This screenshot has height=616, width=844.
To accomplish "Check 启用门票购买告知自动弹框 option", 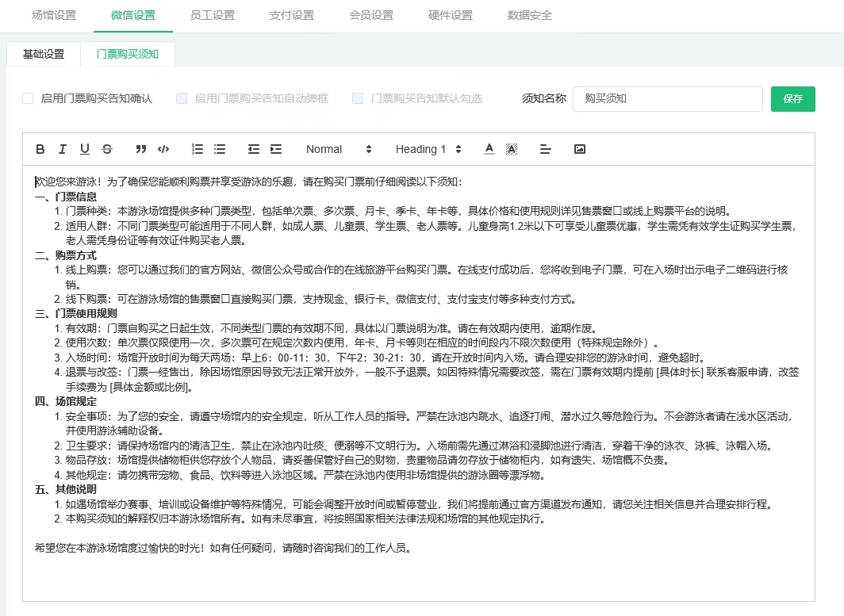I will [182, 98].
